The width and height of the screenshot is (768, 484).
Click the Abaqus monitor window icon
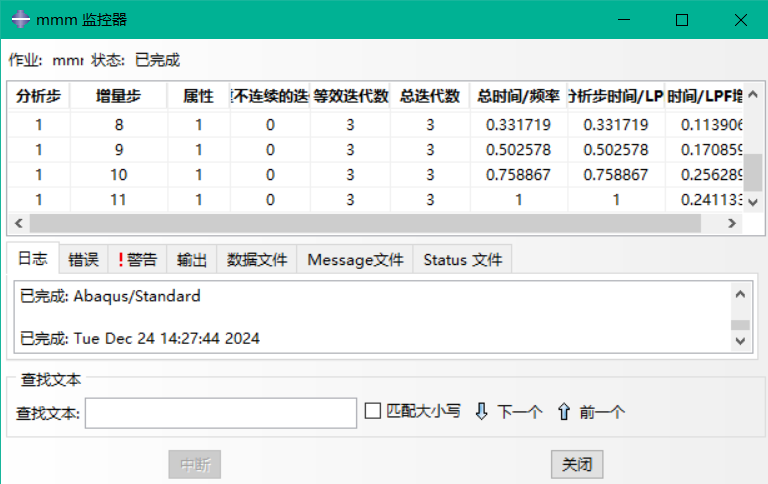21,19
